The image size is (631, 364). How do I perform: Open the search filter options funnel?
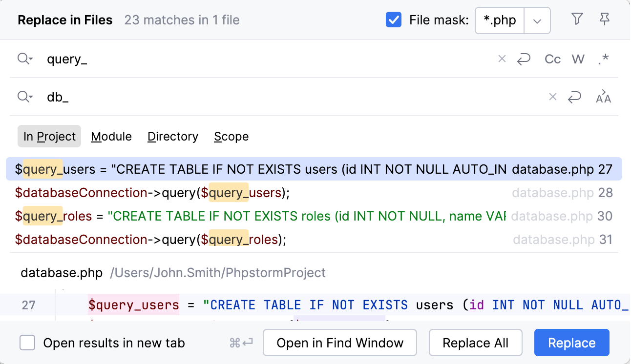[577, 20]
